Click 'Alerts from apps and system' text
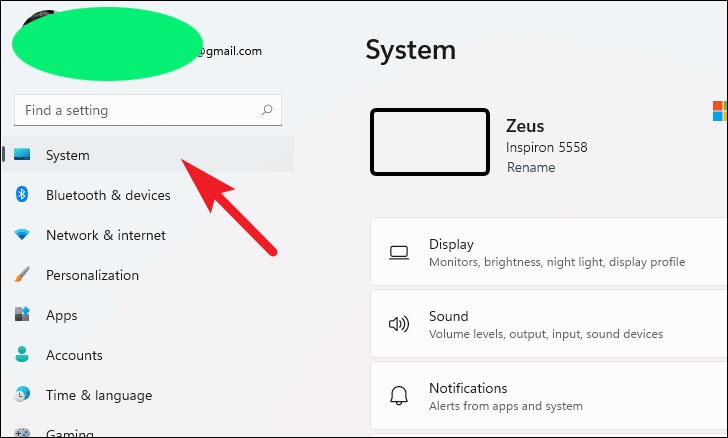The width and height of the screenshot is (728, 438). 506,406
